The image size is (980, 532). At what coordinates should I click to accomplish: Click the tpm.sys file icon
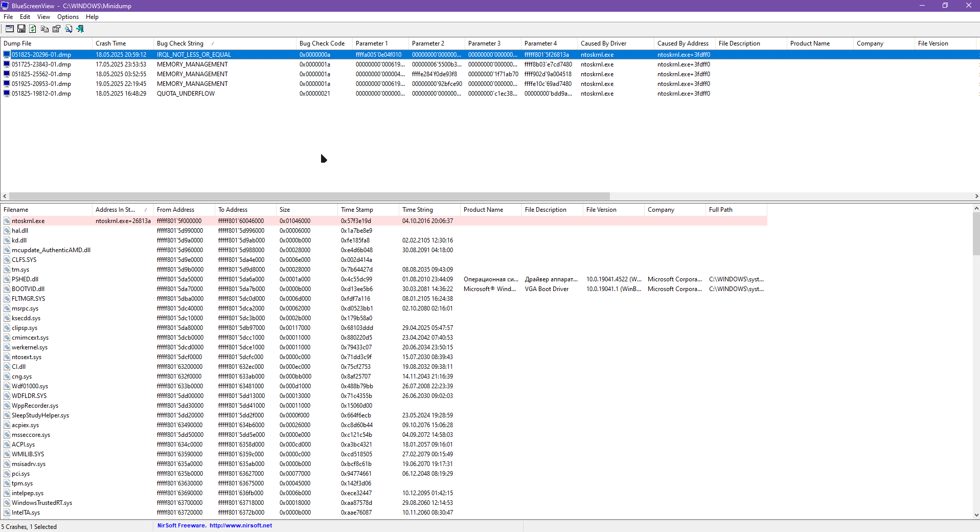(x=7, y=483)
